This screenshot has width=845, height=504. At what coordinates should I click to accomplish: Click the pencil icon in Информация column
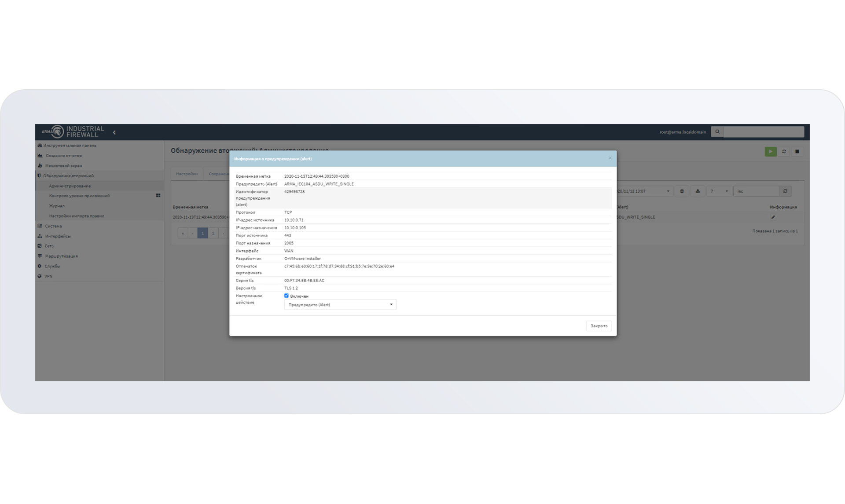[773, 217]
